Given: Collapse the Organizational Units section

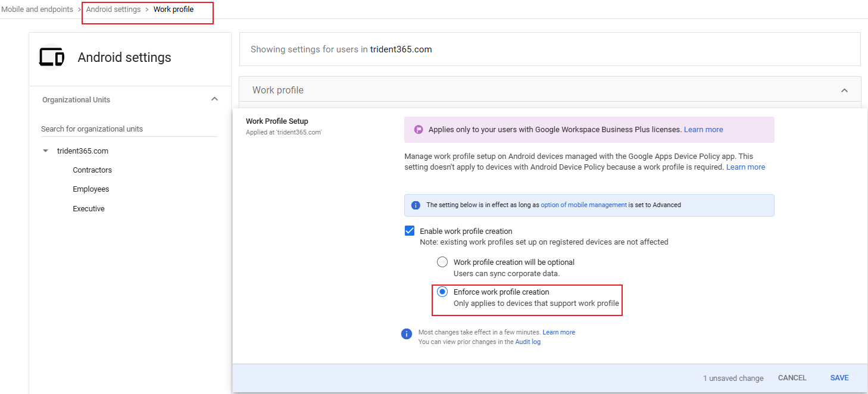Looking at the screenshot, I should 214,99.
